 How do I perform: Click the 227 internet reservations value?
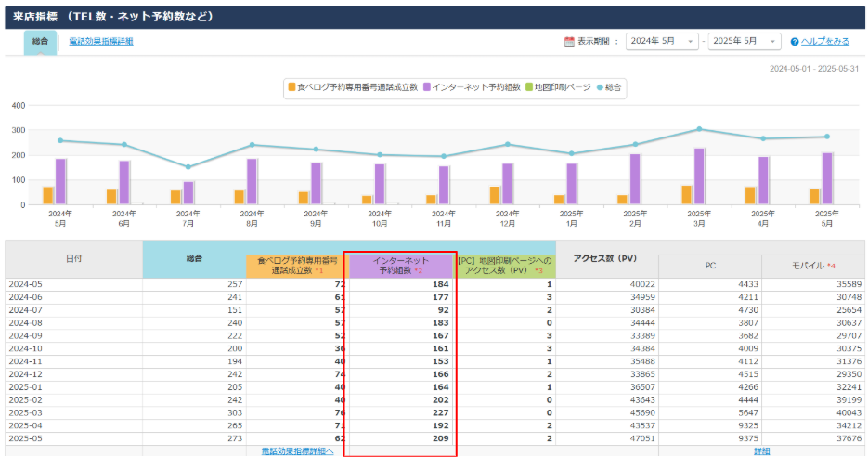(x=441, y=412)
